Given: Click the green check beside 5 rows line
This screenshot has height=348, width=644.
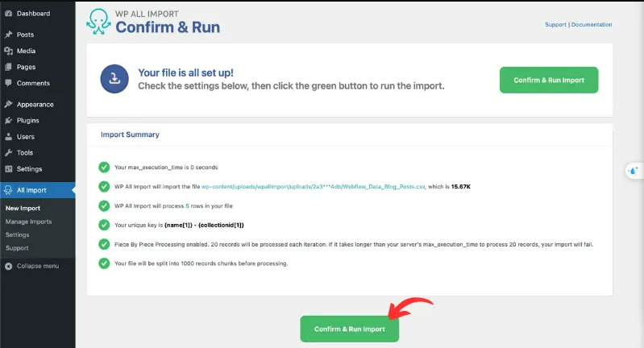Looking at the screenshot, I should [x=104, y=205].
